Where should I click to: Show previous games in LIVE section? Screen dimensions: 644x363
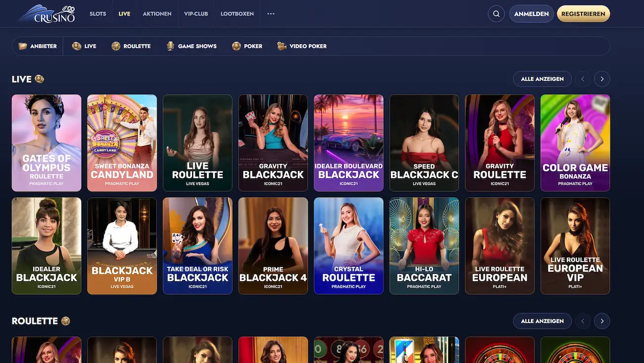[583, 79]
